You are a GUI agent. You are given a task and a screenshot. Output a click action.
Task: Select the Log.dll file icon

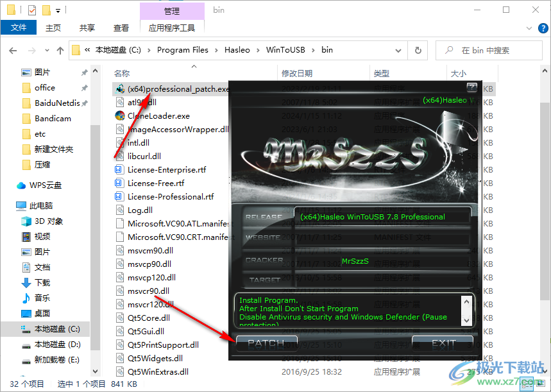coord(120,210)
